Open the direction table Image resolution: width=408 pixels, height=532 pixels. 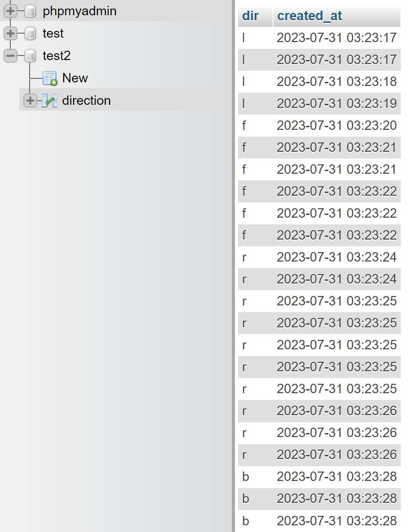pos(86,100)
